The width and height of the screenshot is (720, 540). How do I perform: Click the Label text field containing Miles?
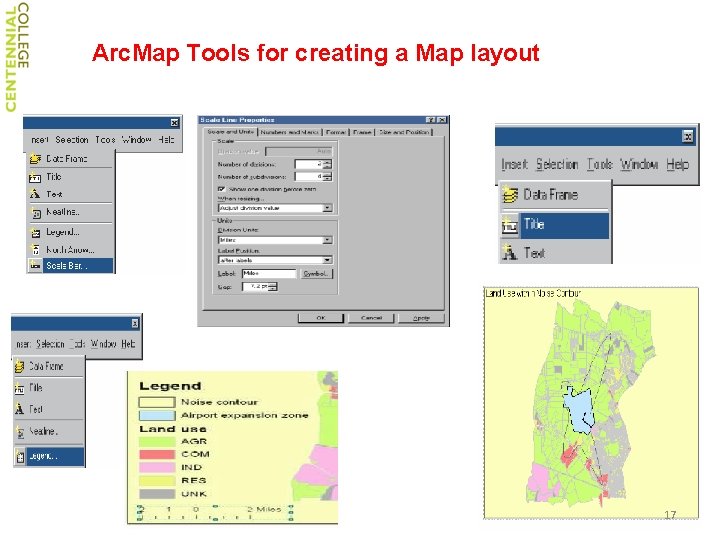click(269, 274)
